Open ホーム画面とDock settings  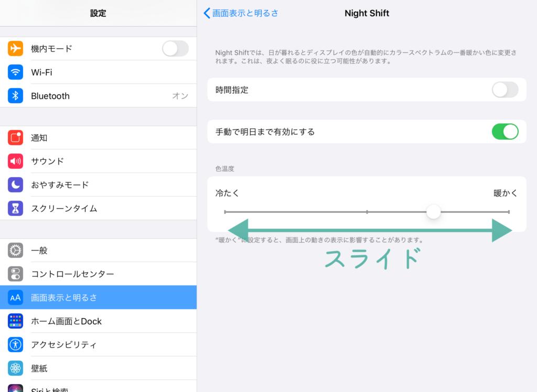pos(98,321)
